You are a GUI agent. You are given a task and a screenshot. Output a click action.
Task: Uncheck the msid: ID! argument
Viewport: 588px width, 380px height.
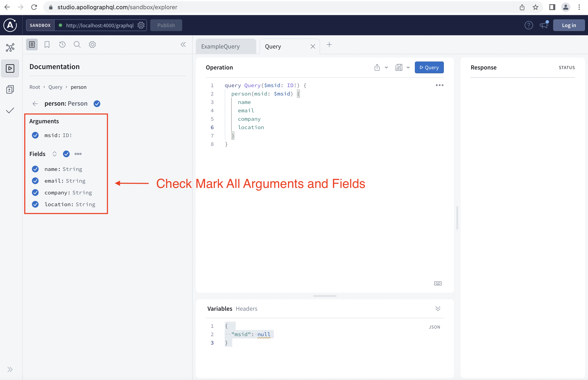[x=35, y=135]
